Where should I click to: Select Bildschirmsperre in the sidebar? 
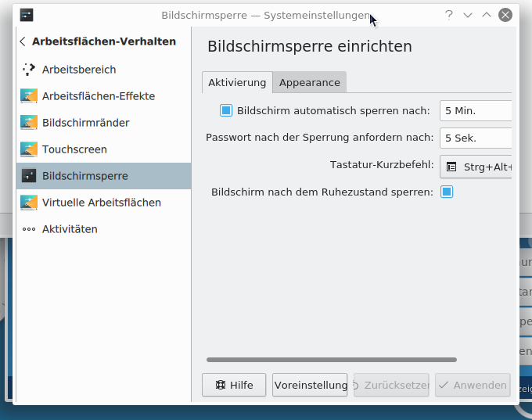(102, 176)
